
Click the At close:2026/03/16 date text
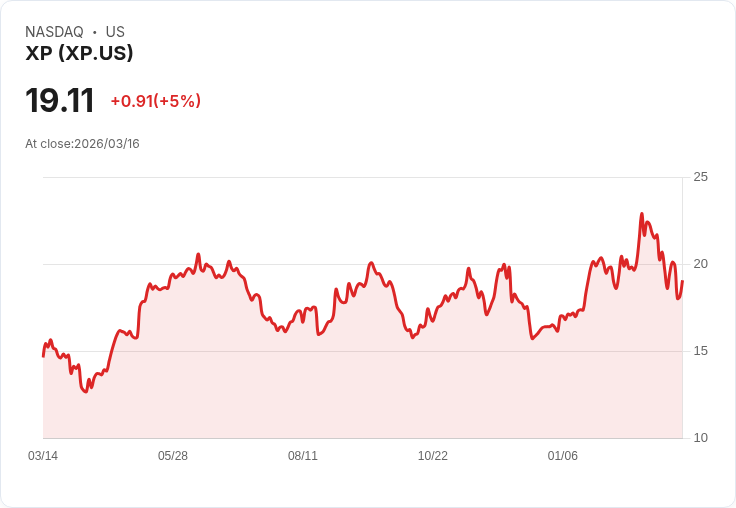pos(82,144)
